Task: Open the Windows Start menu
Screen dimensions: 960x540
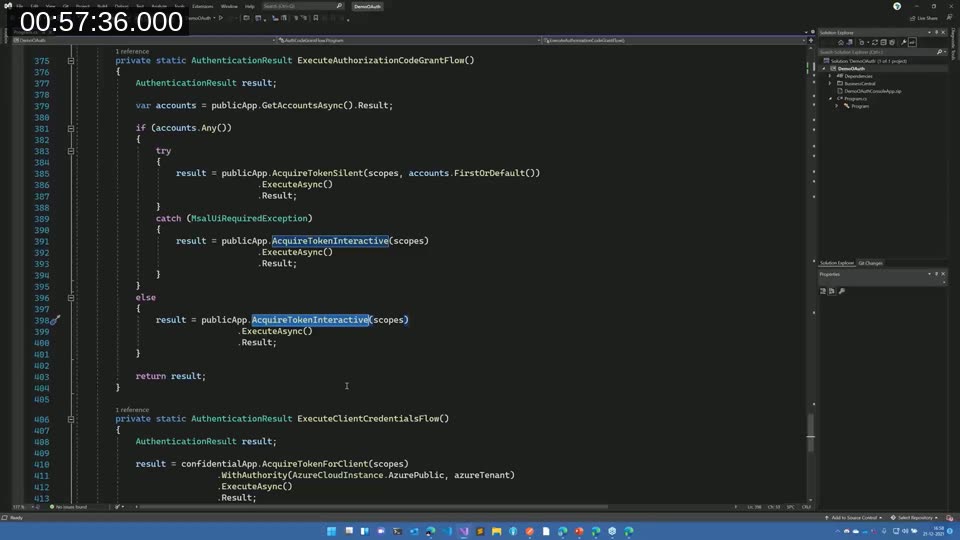Action: (331, 531)
